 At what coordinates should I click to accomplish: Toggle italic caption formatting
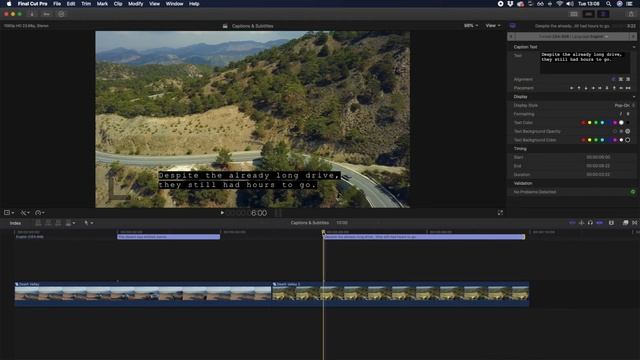[621, 114]
